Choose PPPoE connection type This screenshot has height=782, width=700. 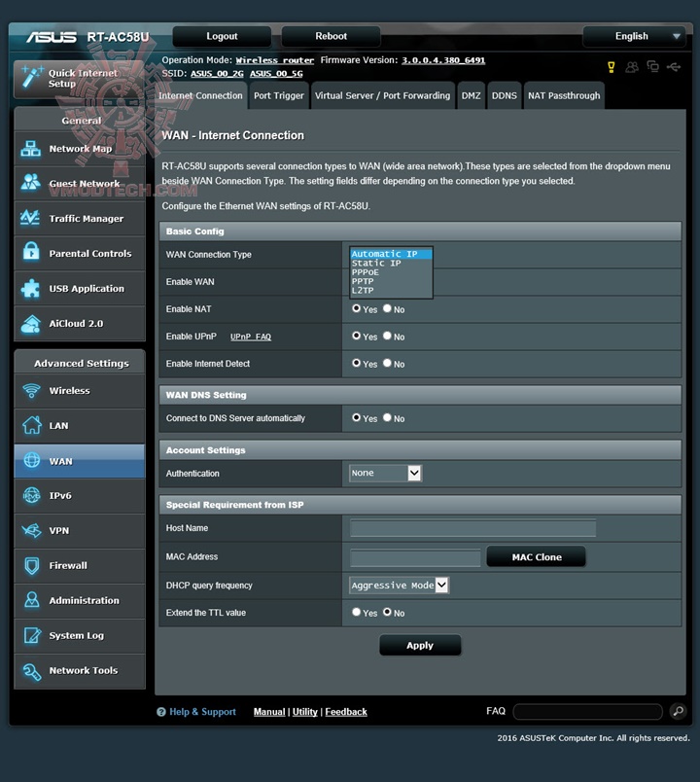pos(391,272)
